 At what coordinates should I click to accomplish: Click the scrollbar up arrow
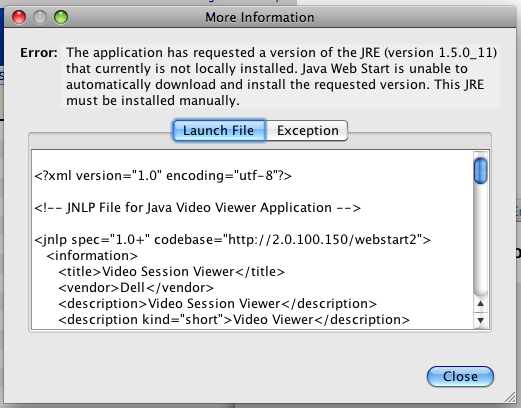tap(480, 303)
